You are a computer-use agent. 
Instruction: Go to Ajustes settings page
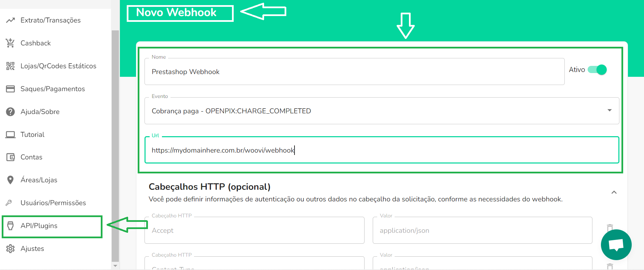coord(32,248)
